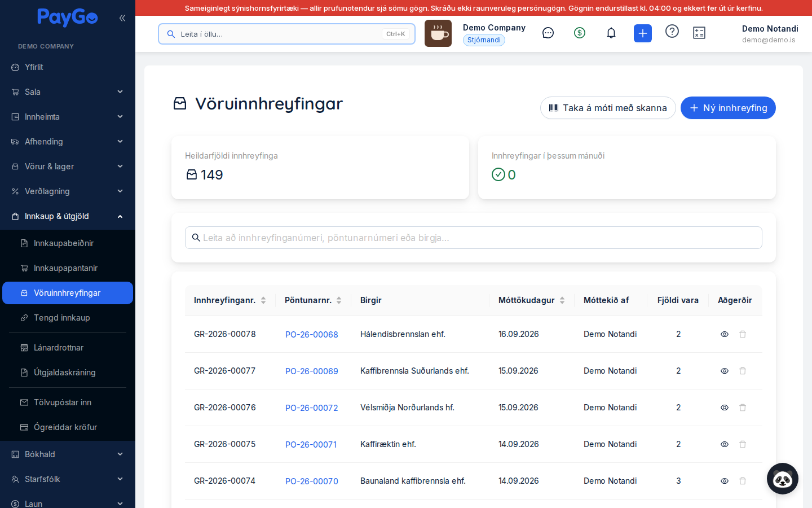Viewport: 812px width, 508px height.
Task: Click the coffee cup company logo
Action: tap(438, 33)
